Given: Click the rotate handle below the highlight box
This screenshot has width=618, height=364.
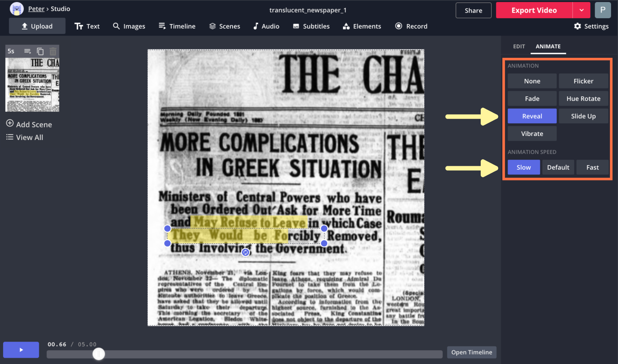Looking at the screenshot, I should [x=245, y=253].
